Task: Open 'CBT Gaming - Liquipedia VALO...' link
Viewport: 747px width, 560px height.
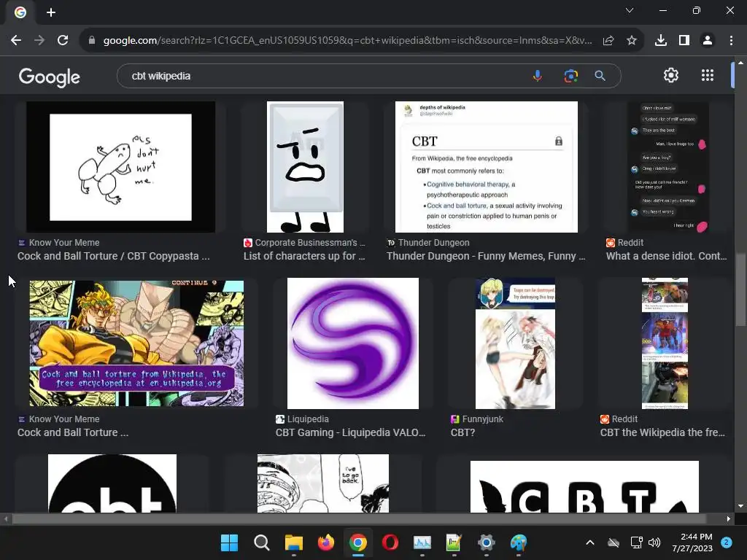Action: [x=351, y=433]
